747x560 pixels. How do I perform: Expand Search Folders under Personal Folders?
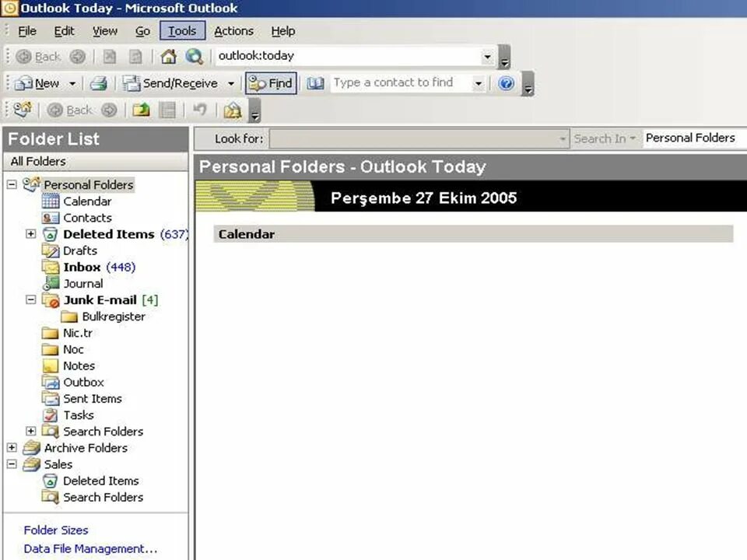point(31,432)
